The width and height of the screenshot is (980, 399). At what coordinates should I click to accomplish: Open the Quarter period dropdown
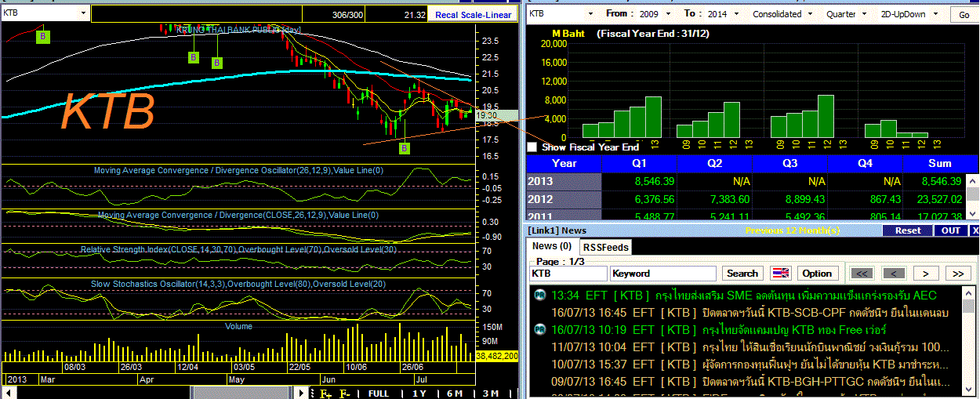pyautogui.click(x=862, y=14)
